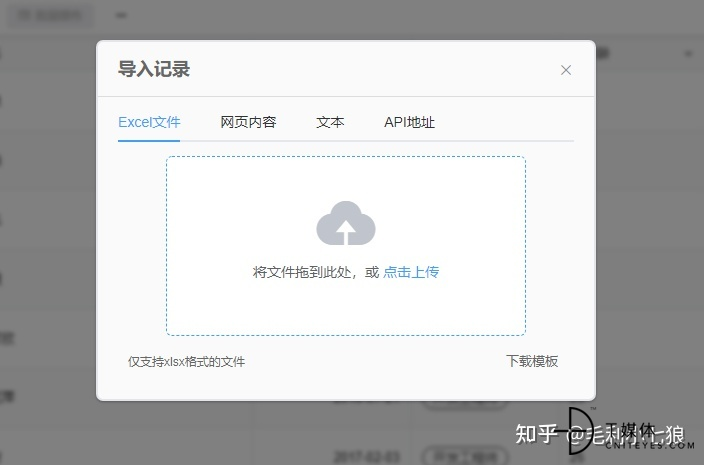Click the 导入记录 dialog title
The height and width of the screenshot is (465, 704).
coord(154,69)
